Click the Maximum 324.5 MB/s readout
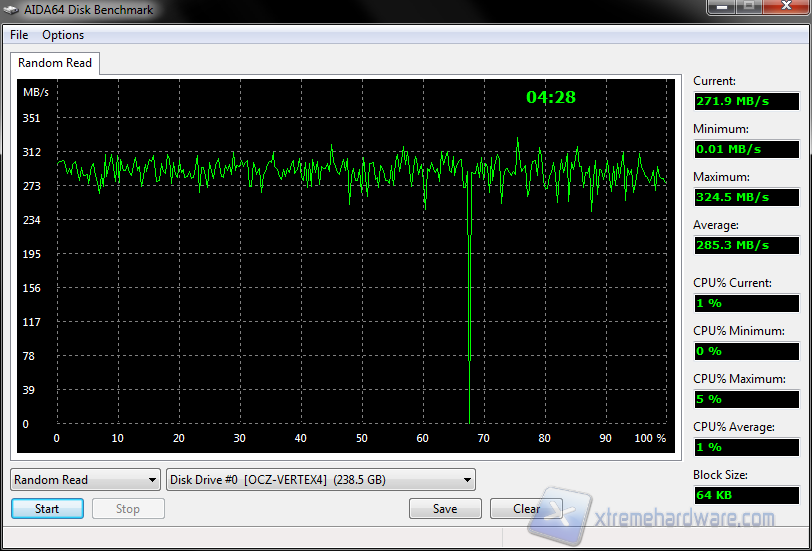The height and width of the screenshot is (551, 812). click(x=746, y=197)
